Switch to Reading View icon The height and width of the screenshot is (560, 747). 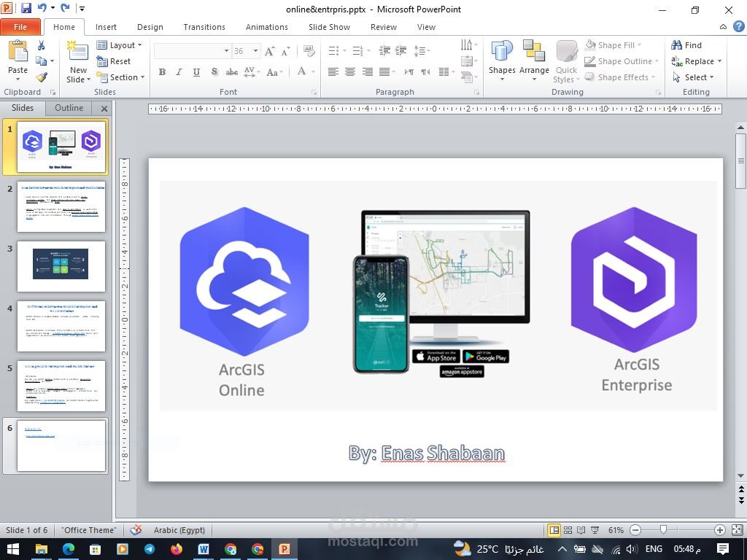point(581,530)
